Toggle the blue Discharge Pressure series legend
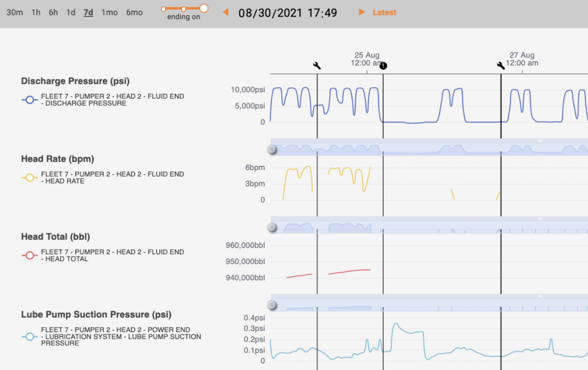Screen dimensions: 588x370 [29, 100]
